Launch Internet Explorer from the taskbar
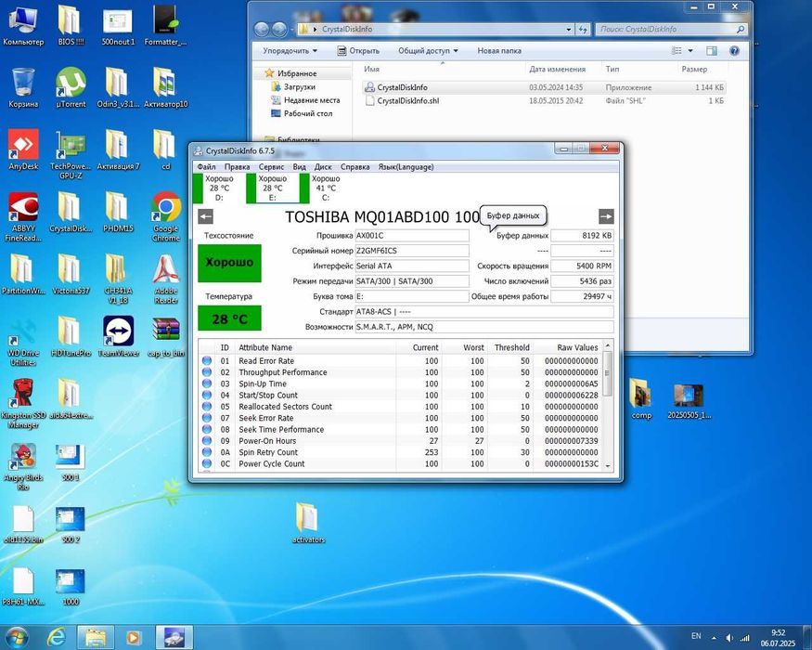This screenshot has width=812, height=650. coord(56,637)
